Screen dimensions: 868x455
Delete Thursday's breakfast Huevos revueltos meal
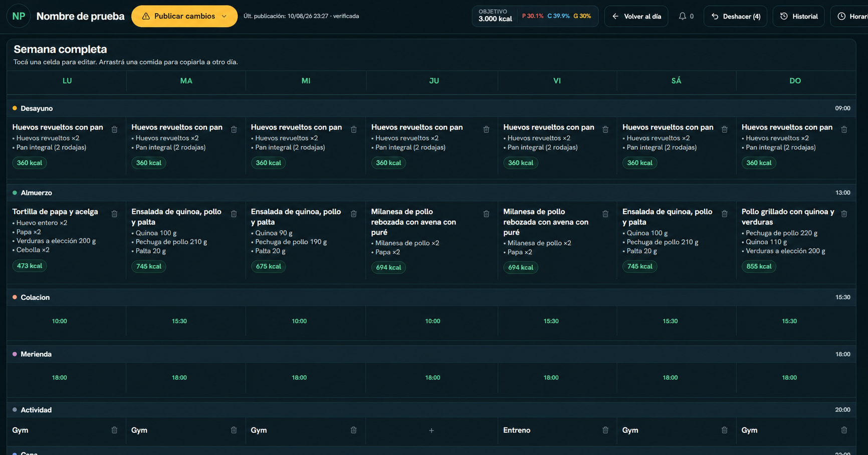[486, 129]
